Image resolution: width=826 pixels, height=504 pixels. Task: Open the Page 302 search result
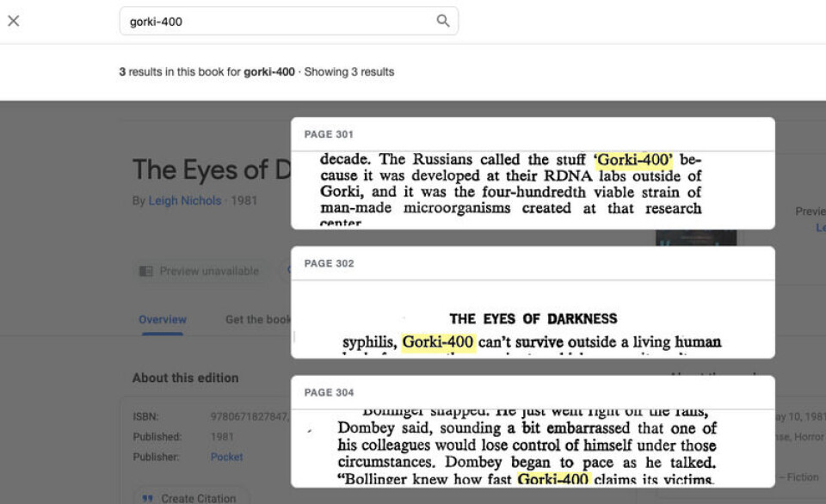532,318
